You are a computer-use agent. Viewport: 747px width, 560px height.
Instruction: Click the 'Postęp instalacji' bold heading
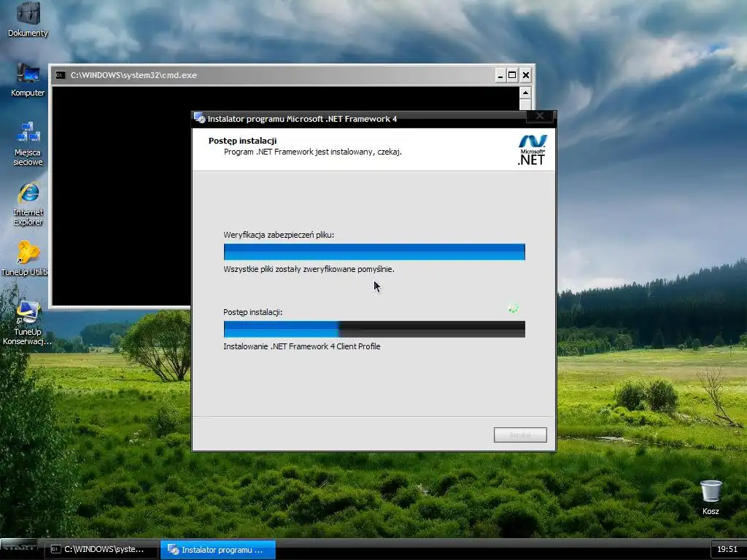point(242,141)
